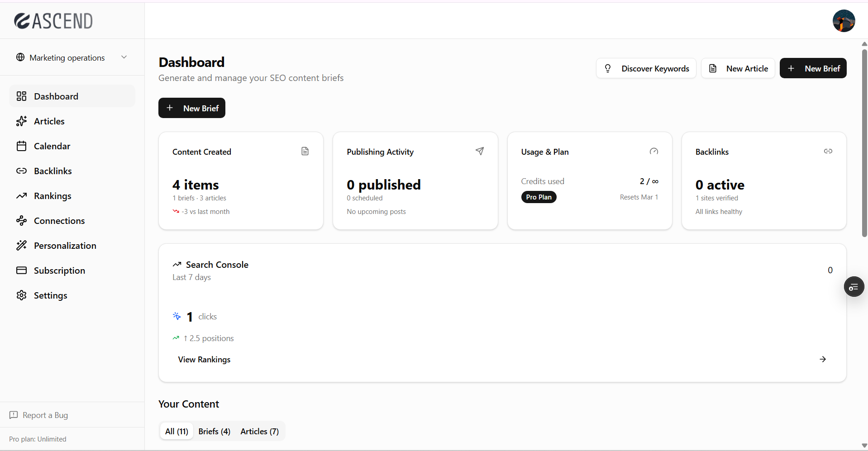Click View Rankings in Search Console card
Image resolution: width=868 pixels, height=451 pixels.
pos(204,359)
